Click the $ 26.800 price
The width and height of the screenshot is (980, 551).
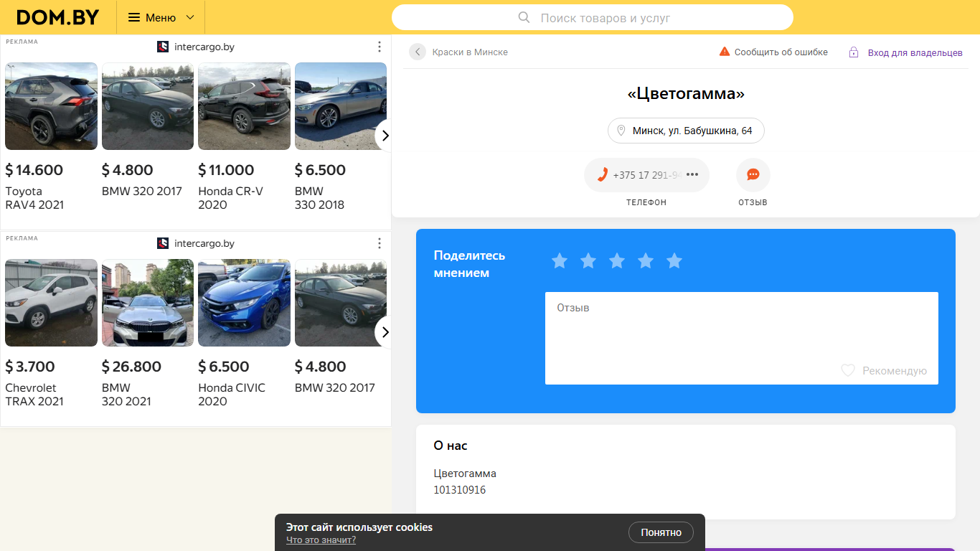(x=131, y=367)
